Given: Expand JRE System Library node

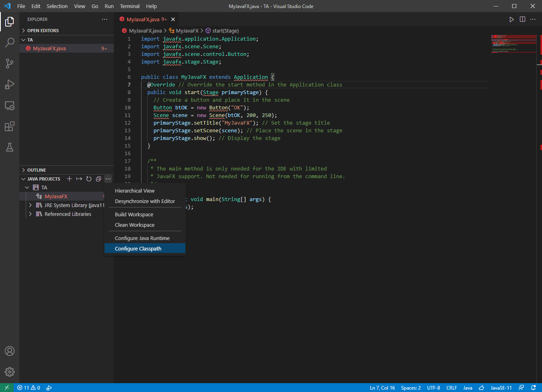Looking at the screenshot, I should [30, 205].
